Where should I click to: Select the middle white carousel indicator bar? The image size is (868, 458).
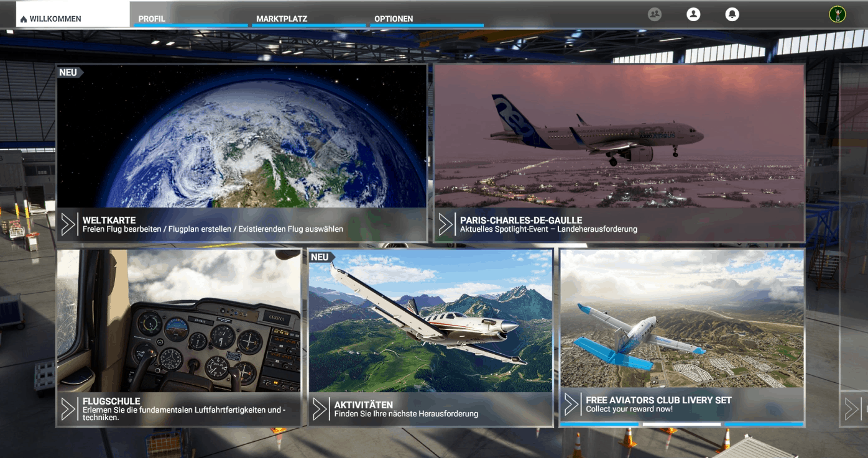(x=681, y=424)
